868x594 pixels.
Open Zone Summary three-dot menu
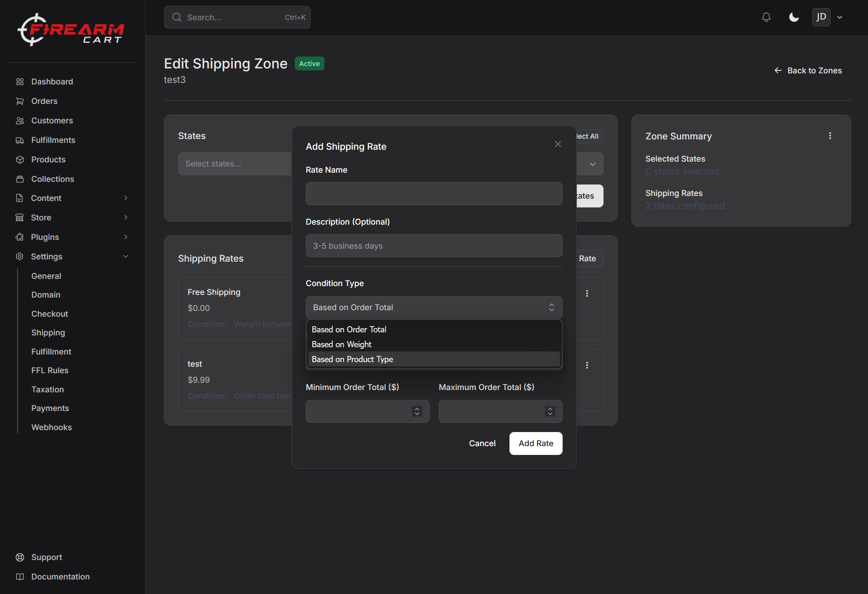(830, 136)
